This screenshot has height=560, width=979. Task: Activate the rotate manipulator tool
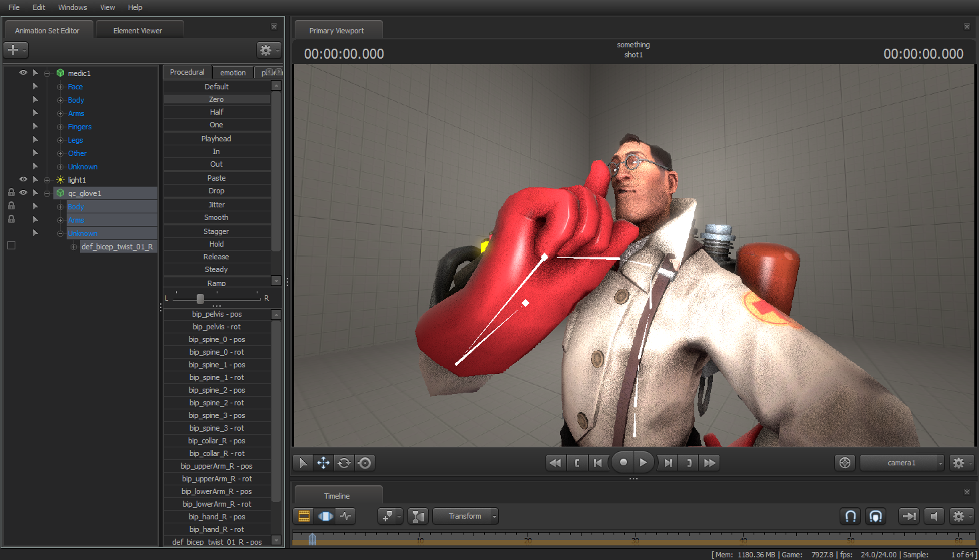344,463
